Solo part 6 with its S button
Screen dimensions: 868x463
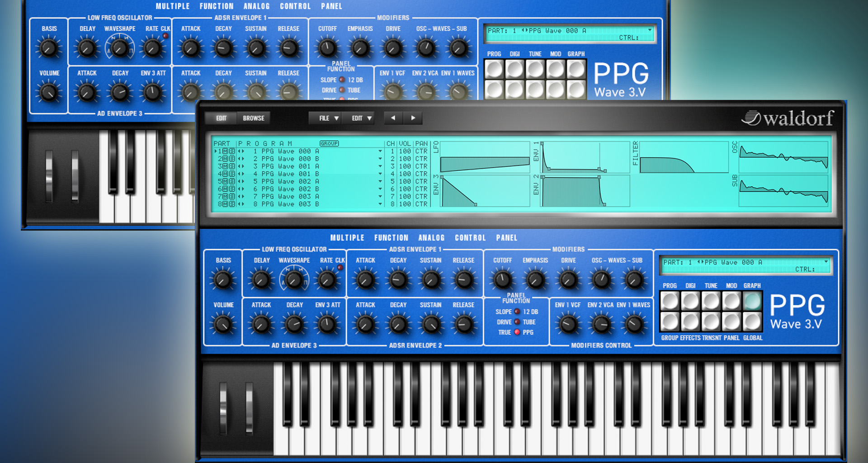232,189
